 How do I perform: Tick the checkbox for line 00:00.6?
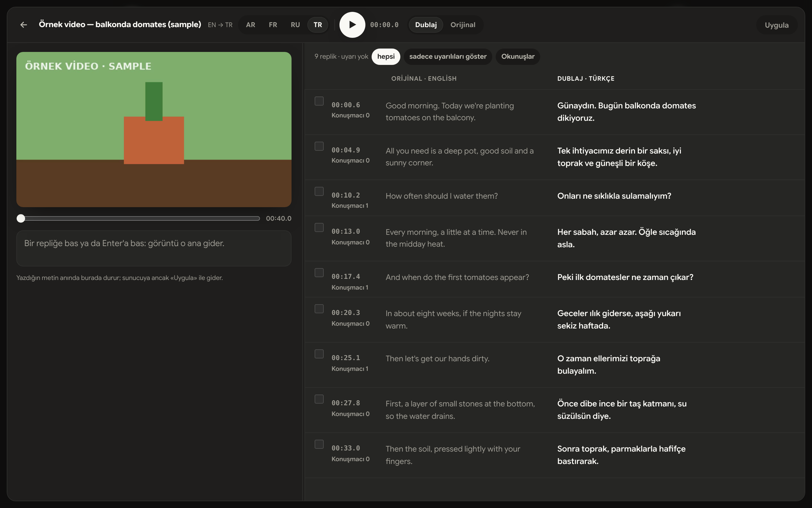pos(319,101)
